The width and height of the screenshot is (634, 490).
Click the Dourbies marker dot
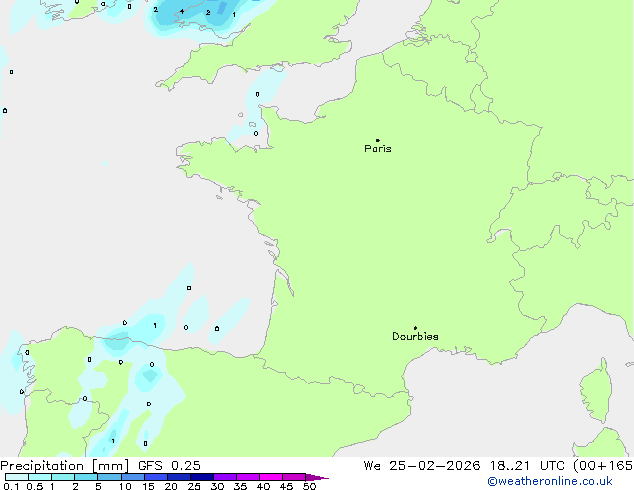(415, 328)
